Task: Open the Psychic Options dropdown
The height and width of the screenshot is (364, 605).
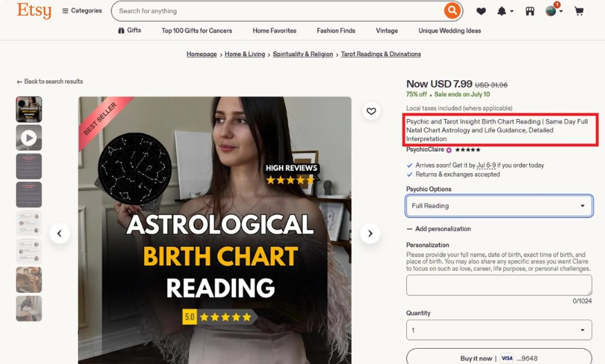Action: 499,206
